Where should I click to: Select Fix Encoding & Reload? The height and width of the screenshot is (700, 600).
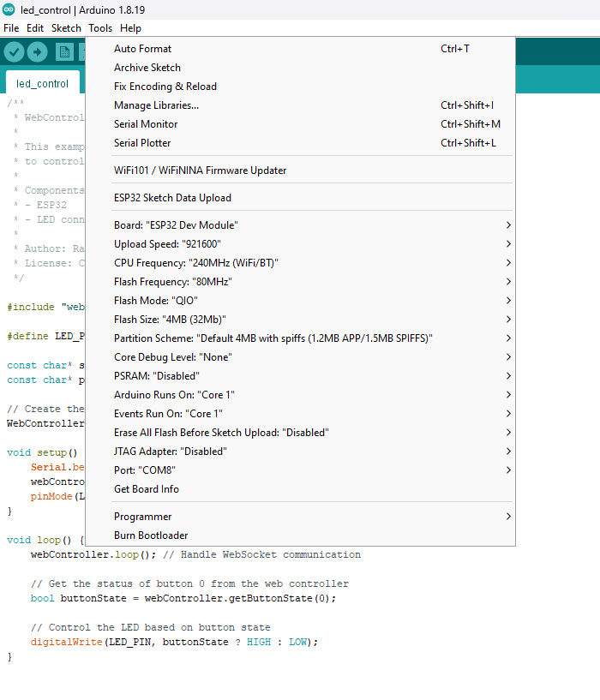[x=300, y=87]
